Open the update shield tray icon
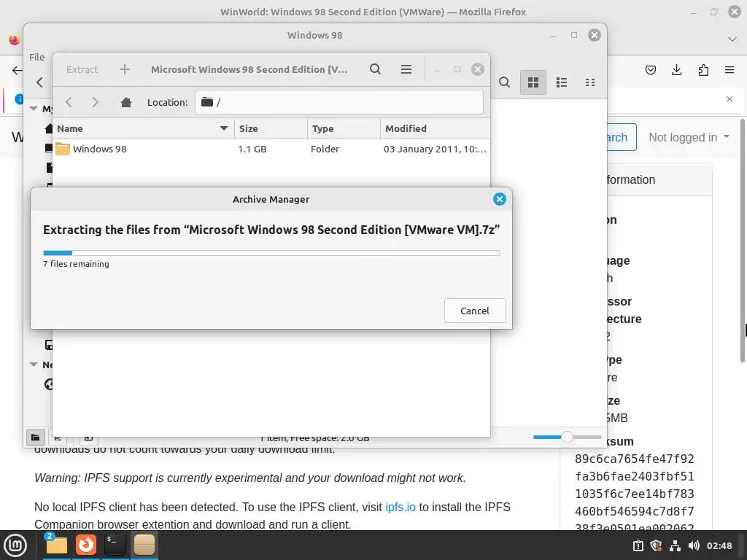747x560 pixels. (656, 545)
